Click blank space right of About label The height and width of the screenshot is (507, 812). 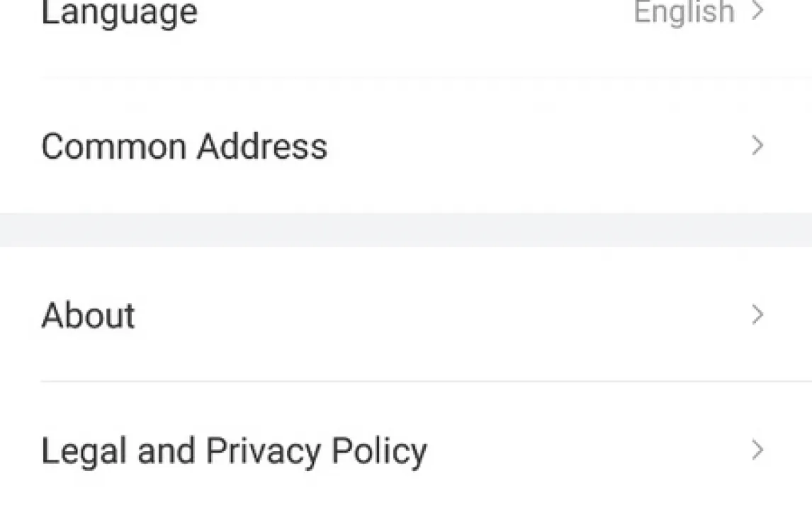pos(439,316)
